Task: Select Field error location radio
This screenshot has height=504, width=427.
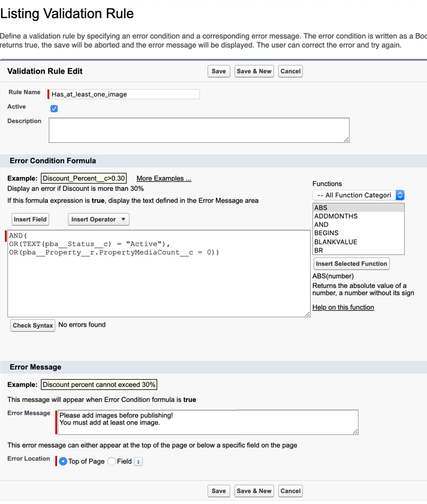Action: coord(112,461)
